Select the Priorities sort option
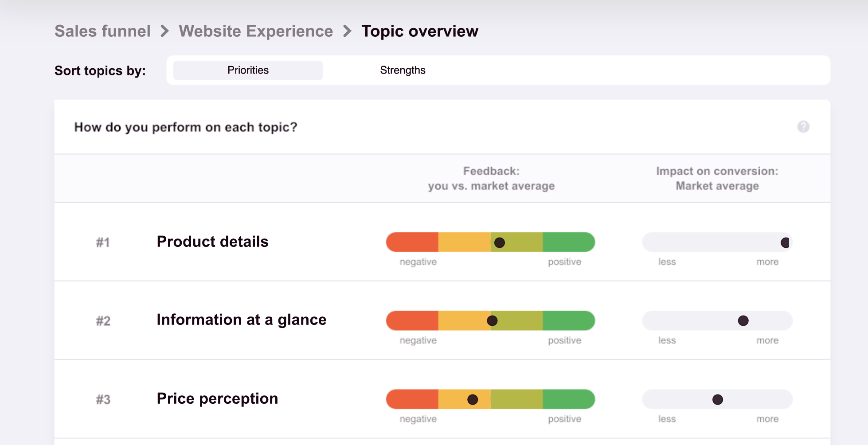This screenshot has width=868, height=445. pos(248,70)
